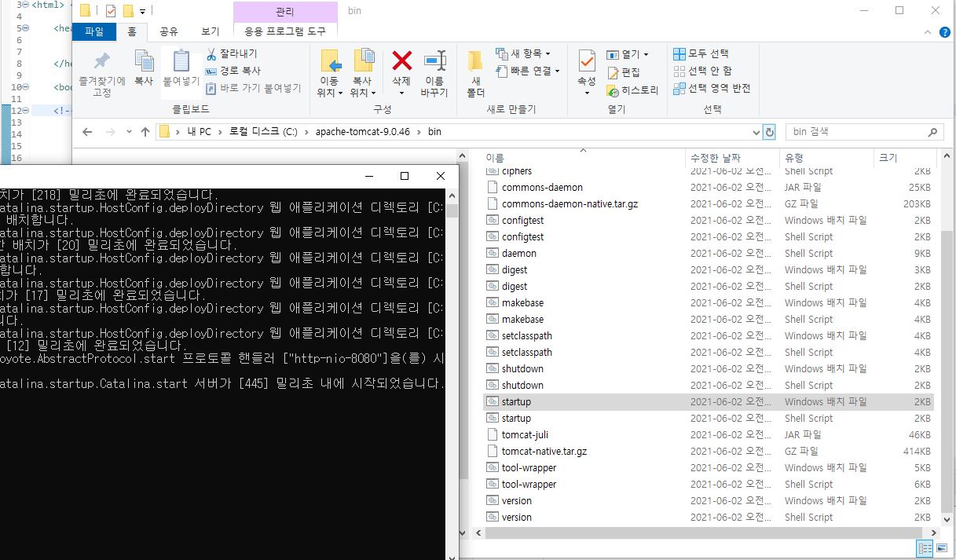The width and height of the screenshot is (956, 560).
Task: Click the 붙여넣기 paste icon
Action: pos(181,61)
